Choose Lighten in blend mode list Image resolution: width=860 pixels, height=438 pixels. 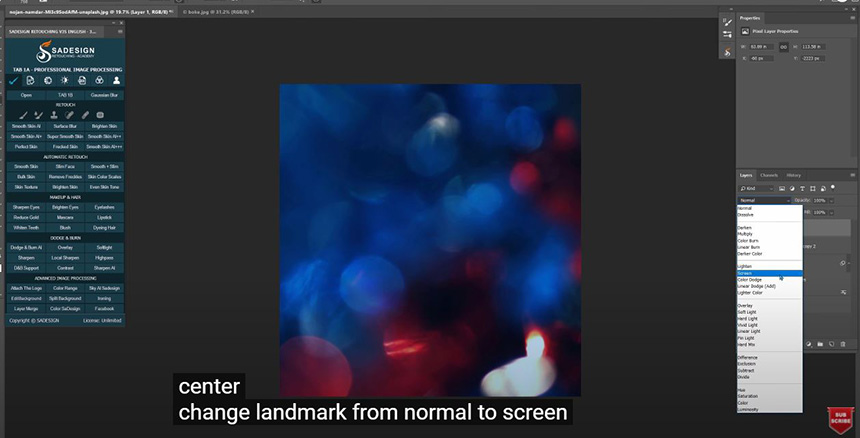pyautogui.click(x=770, y=266)
